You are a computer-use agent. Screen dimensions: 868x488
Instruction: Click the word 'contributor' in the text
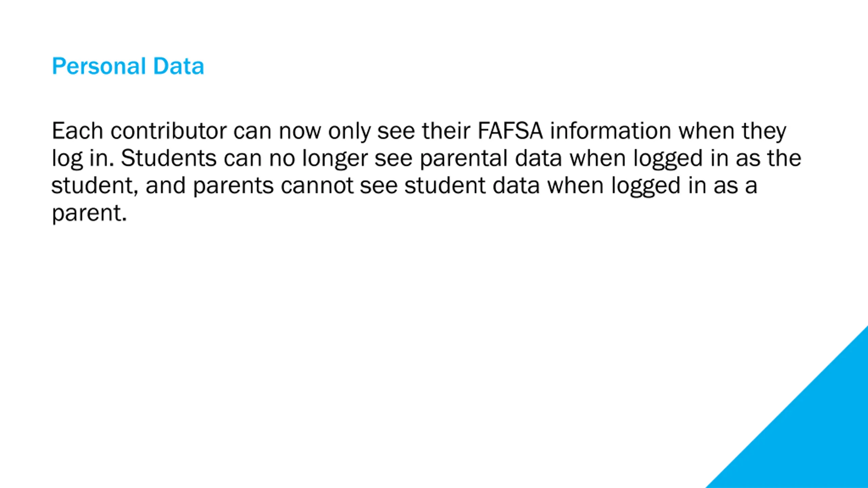click(168, 131)
